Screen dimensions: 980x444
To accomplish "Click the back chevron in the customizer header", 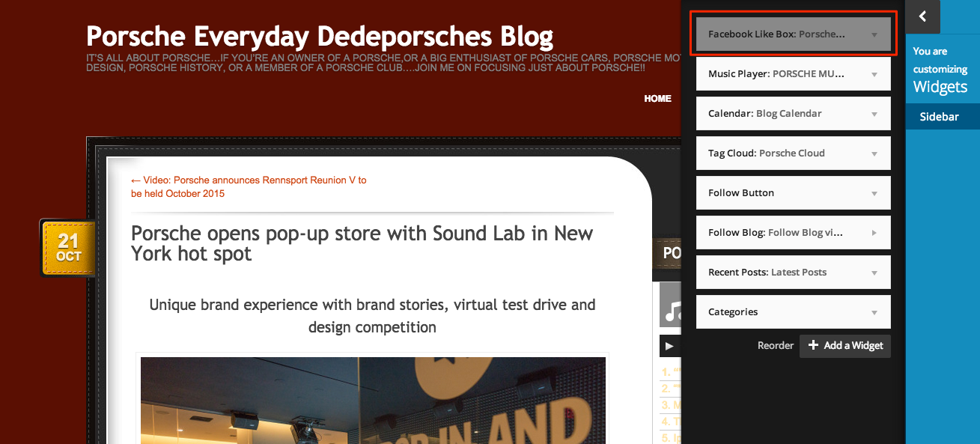I will point(922,16).
